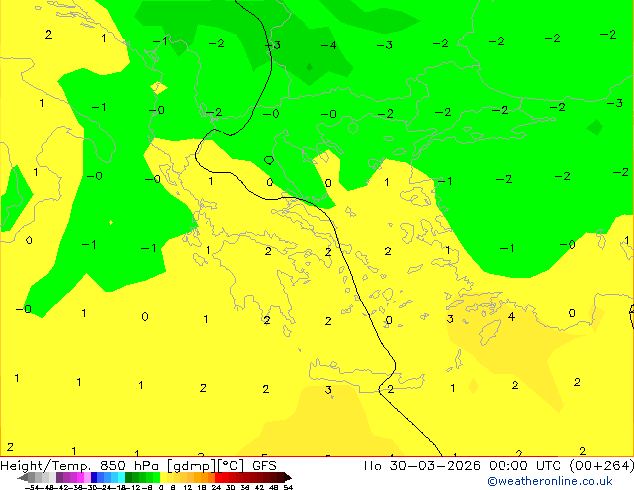Screen dimensions: 634x490
Task: Click the grey left arrow end of legend
Action: click(23, 478)
